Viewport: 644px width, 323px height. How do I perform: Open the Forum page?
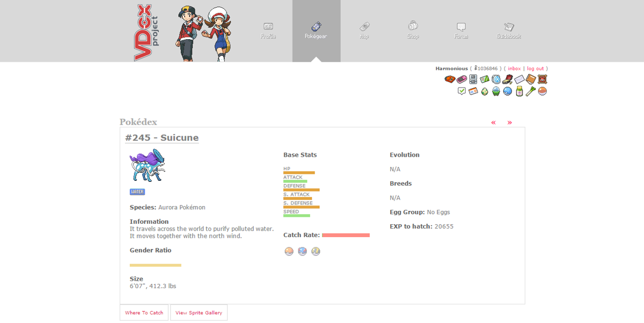(460, 30)
